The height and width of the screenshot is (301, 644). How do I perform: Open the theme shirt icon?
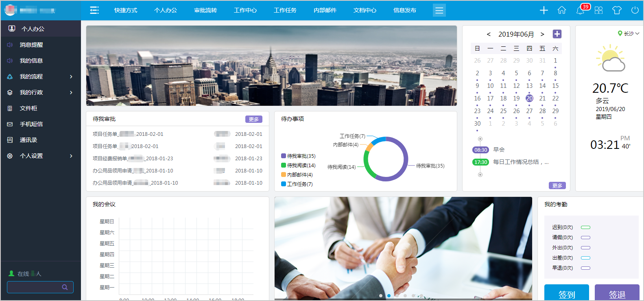617,10
